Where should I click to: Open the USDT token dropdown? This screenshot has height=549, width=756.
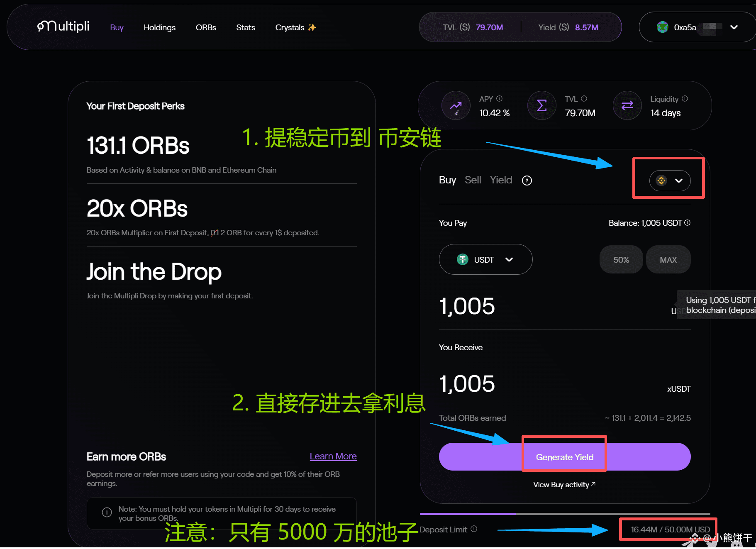click(x=485, y=259)
